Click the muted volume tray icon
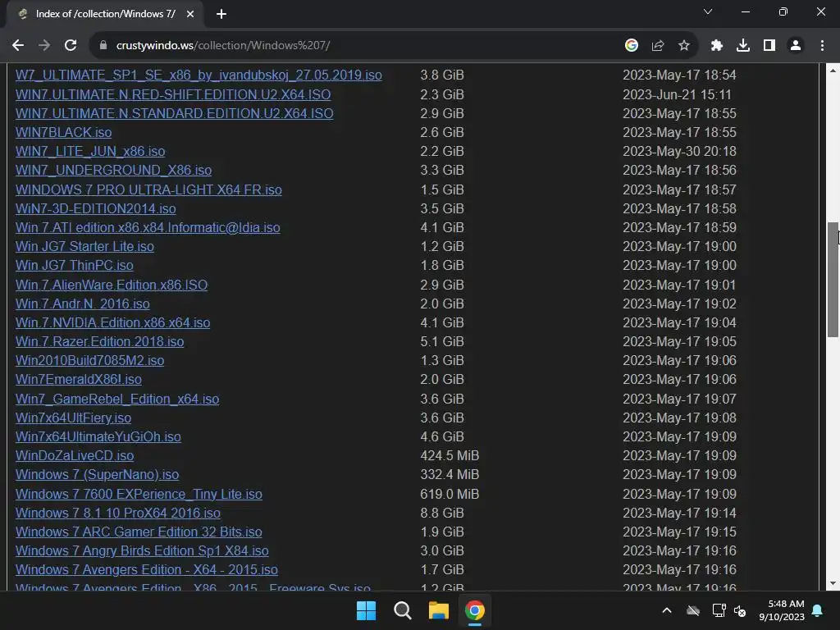 740,610
